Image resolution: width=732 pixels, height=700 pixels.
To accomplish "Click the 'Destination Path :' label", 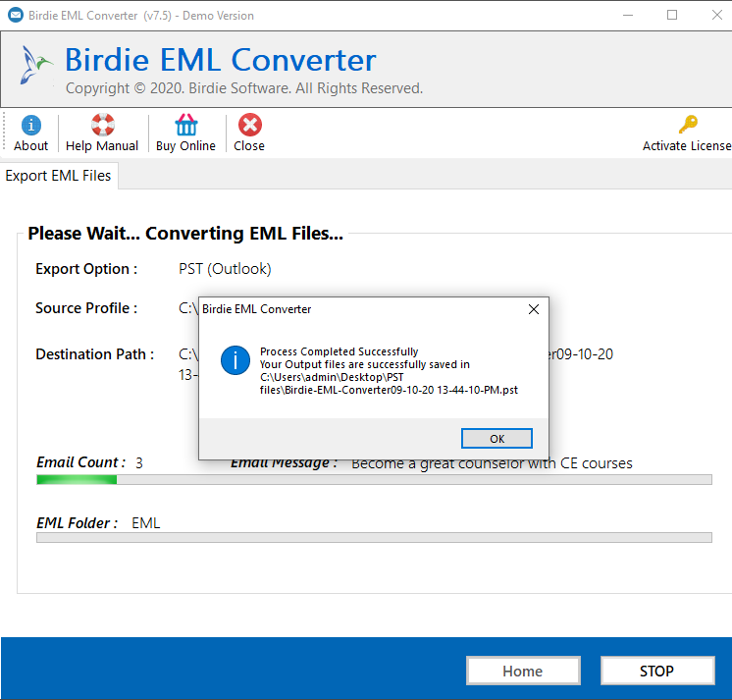I will pyautogui.click(x=95, y=354).
